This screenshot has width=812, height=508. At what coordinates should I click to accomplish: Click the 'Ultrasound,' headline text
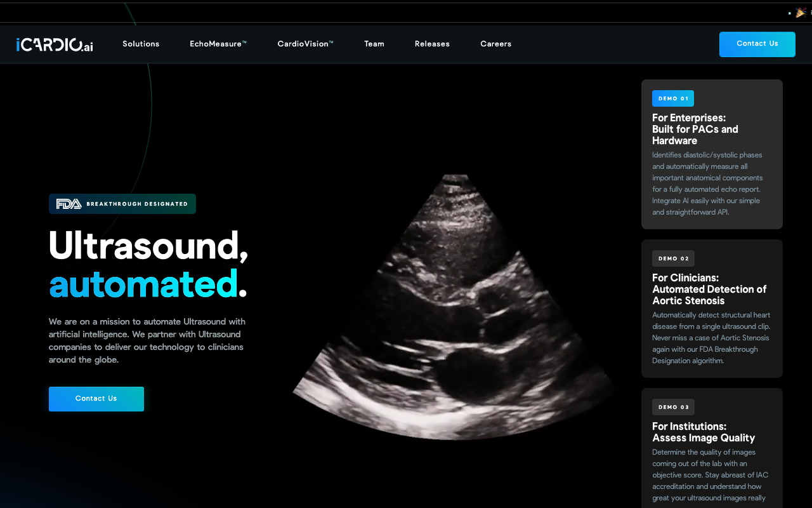pos(148,245)
